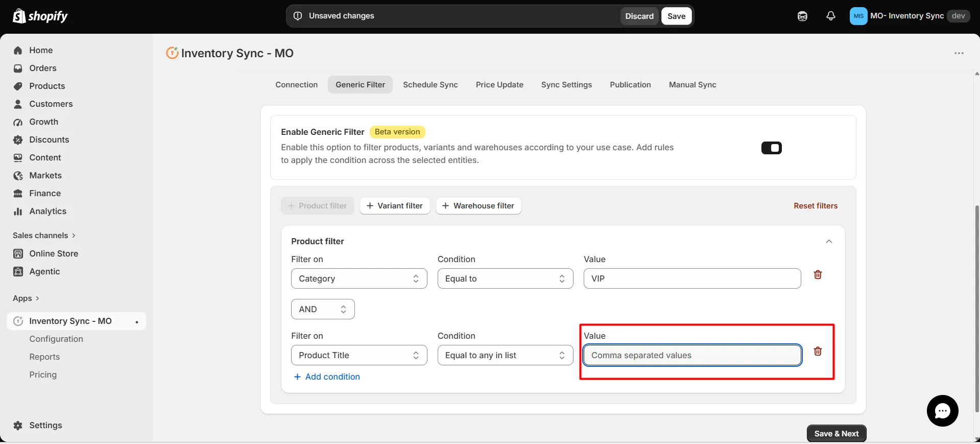Expand the Apps section
Viewport: 980px width, 444px height.
[26, 298]
